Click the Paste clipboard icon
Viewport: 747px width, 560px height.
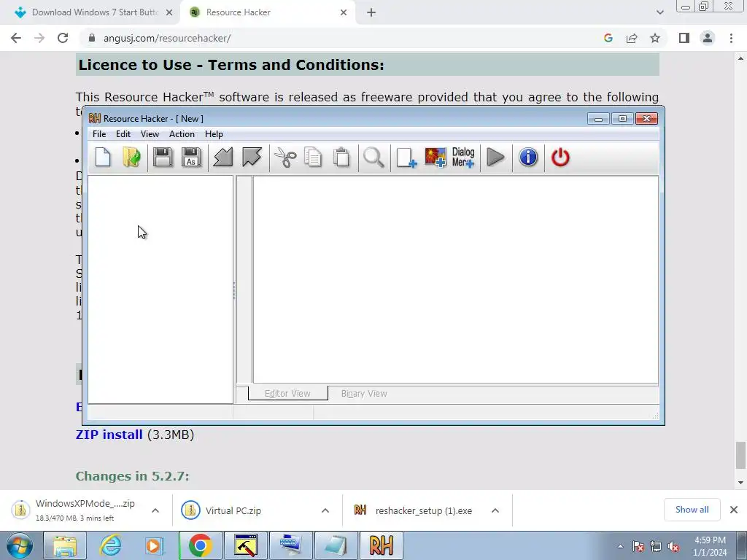341,157
